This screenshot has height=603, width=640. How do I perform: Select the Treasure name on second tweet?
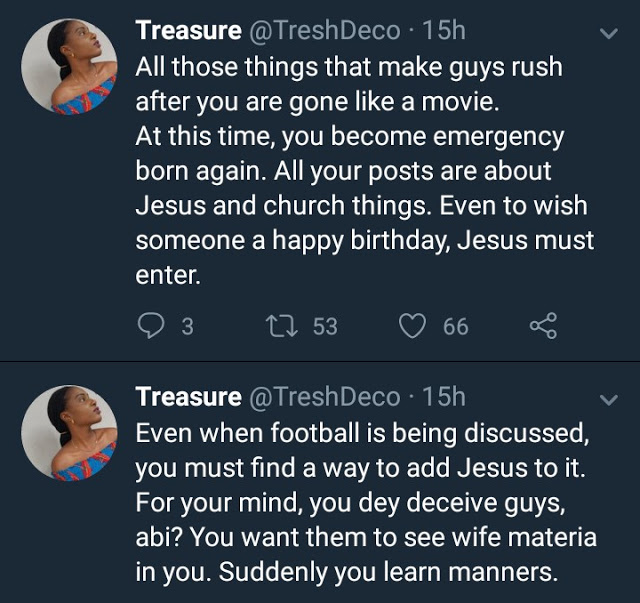[x=188, y=397]
